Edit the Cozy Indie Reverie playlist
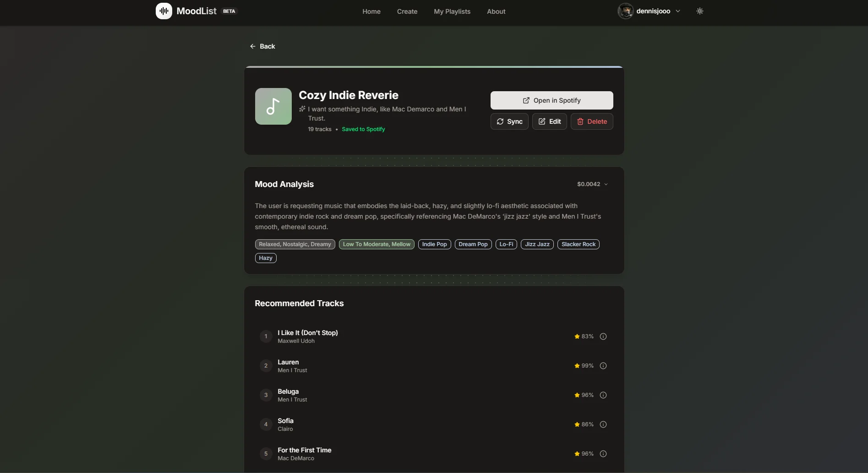Screen dimensions: 868x473 click(x=549, y=121)
